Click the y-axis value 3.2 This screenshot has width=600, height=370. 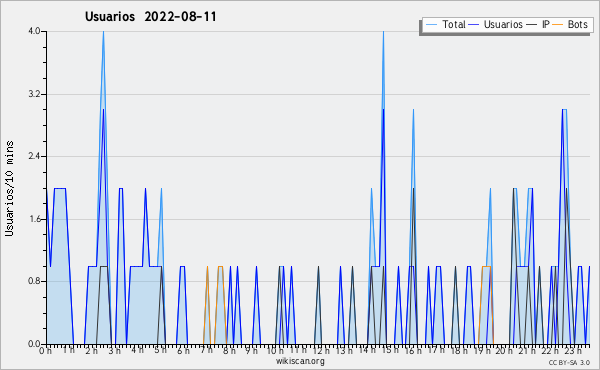[x=34, y=94]
